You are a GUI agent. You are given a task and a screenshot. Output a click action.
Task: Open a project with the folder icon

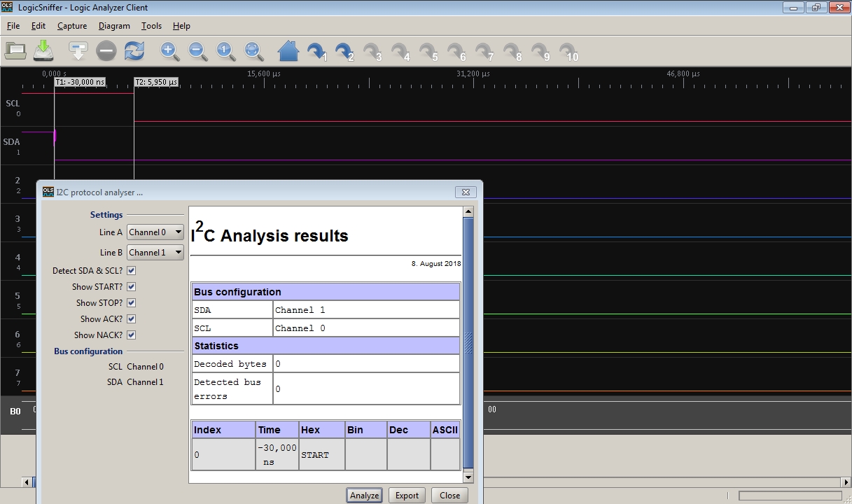click(x=15, y=50)
